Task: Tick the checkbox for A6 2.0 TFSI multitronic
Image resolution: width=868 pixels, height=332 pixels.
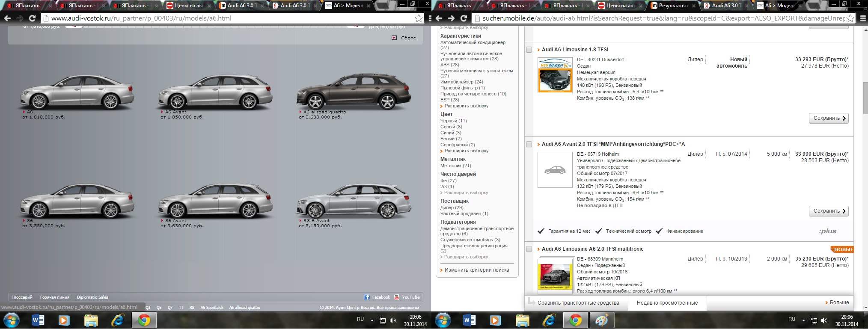Action: point(529,249)
